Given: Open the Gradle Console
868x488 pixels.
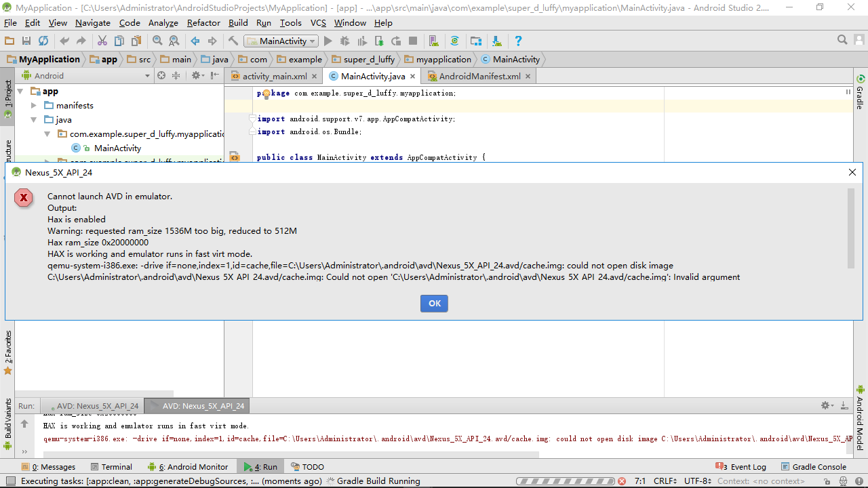Looking at the screenshot, I should [813, 467].
